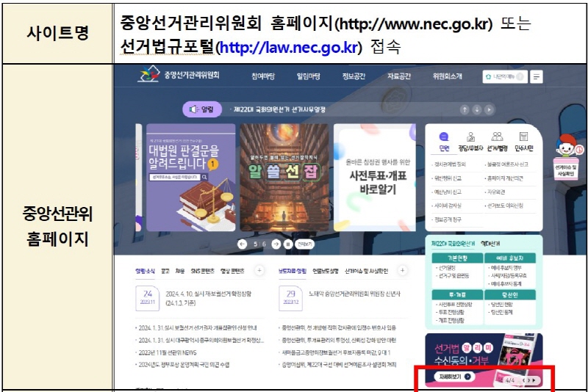Open 자유의견 link
Viewport: 588px width, 392px height.
click(495, 192)
